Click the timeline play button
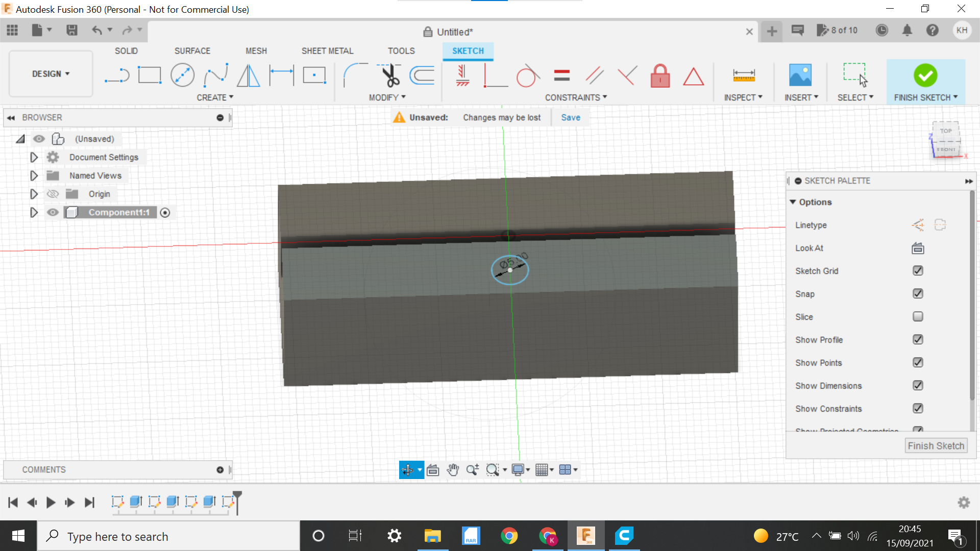Image resolution: width=980 pixels, height=551 pixels. click(x=51, y=503)
